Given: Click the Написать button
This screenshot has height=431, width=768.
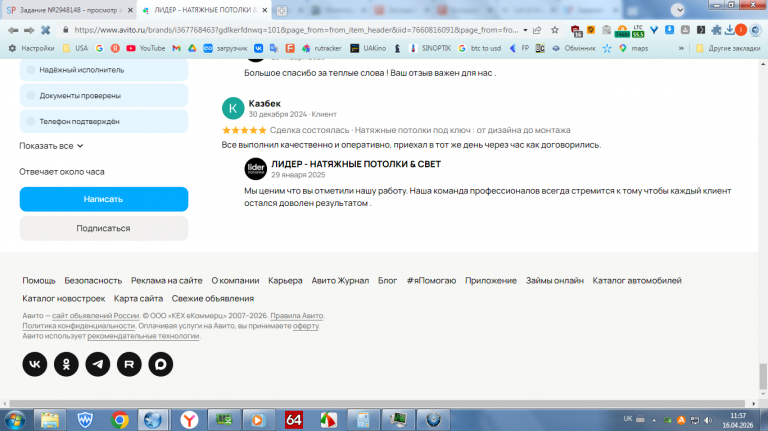Looking at the screenshot, I should (x=104, y=199).
